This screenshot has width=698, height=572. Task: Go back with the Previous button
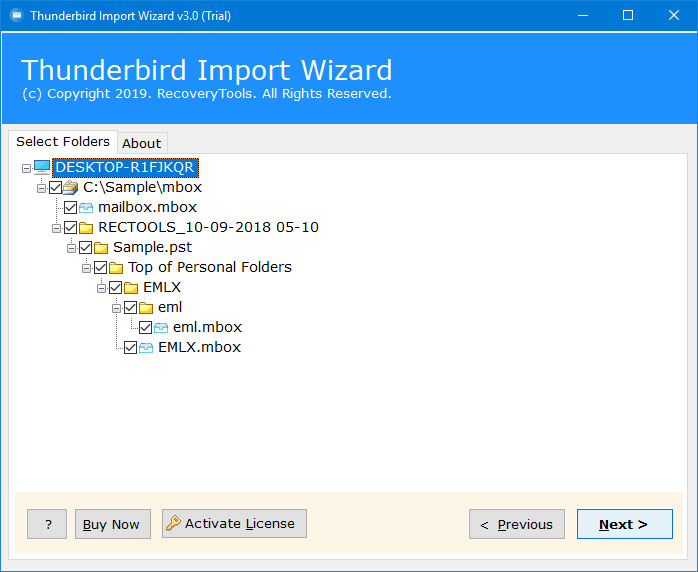point(517,524)
